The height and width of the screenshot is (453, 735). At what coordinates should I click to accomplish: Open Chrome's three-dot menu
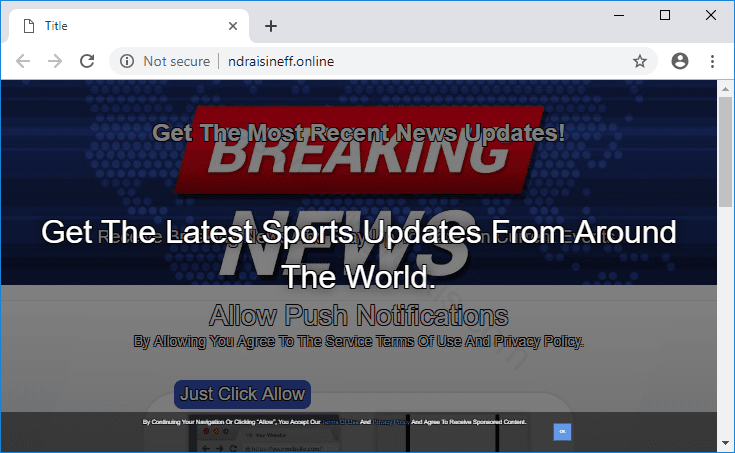coord(712,61)
